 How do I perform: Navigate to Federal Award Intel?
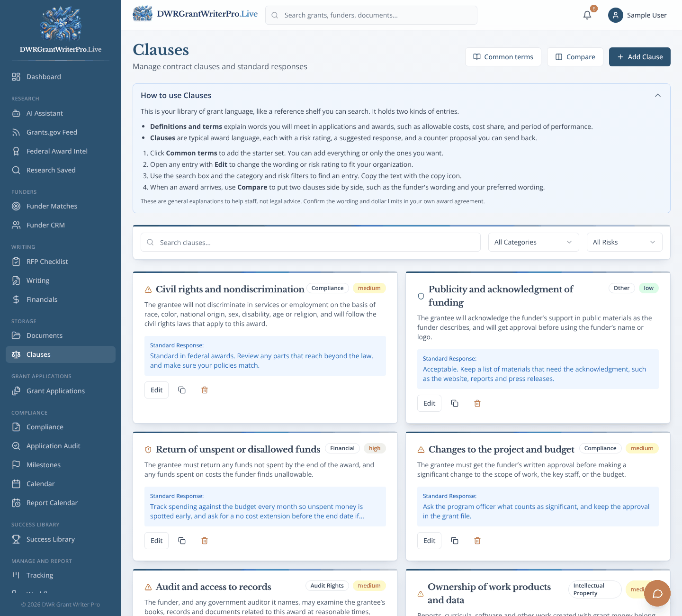61,151
